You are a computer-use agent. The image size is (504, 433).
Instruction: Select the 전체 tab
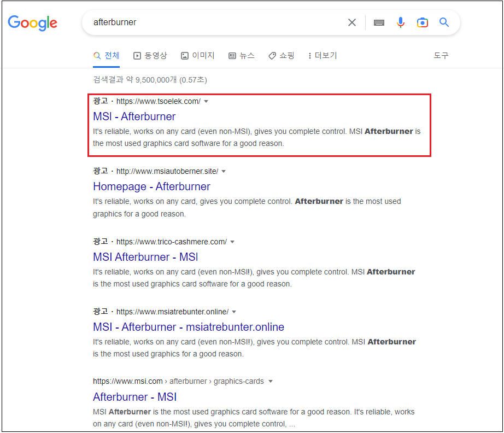pos(107,56)
